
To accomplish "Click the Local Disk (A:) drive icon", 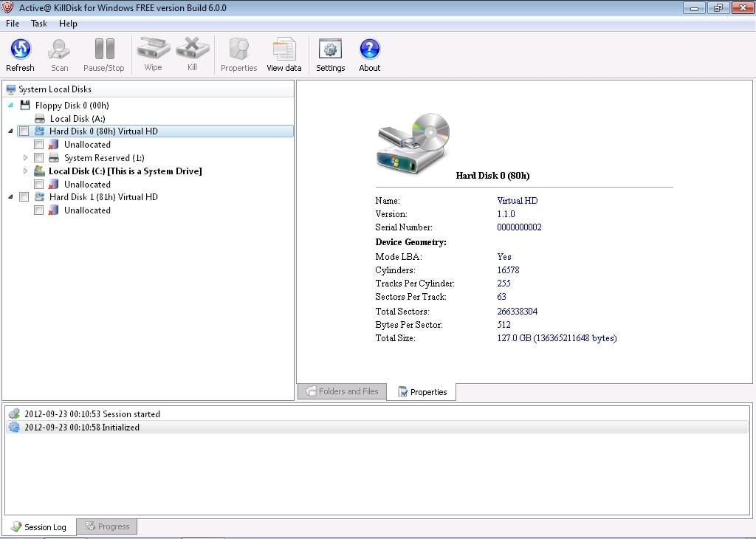I will point(40,119).
